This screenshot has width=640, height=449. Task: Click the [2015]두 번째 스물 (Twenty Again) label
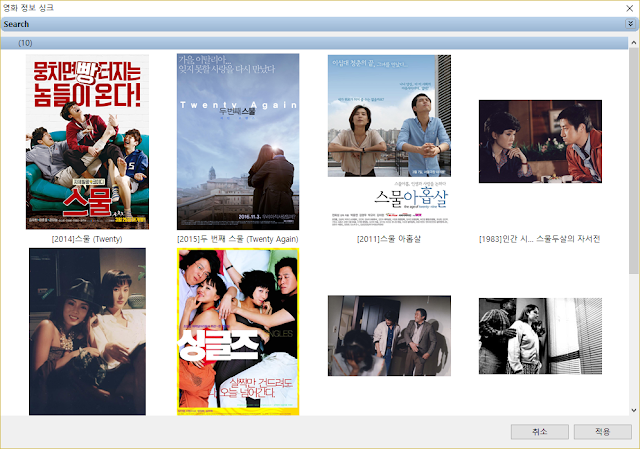[238, 239]
